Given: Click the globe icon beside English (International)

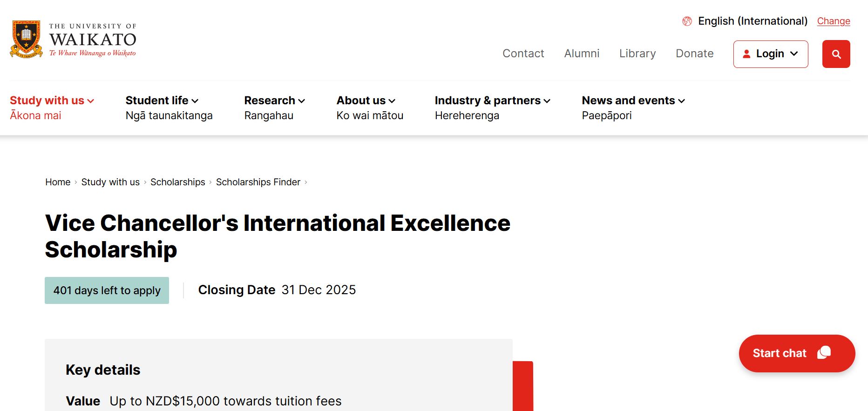Looking at the screenshot, I should [x=687, y=21].
